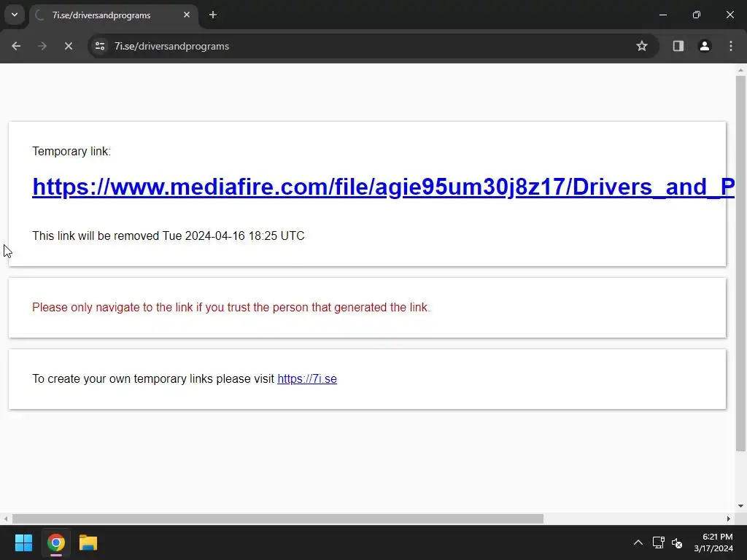The width and height of the screenshot is (747, 560).
Task: Click the scroll right arrow
Action: [x=729, y=518]
